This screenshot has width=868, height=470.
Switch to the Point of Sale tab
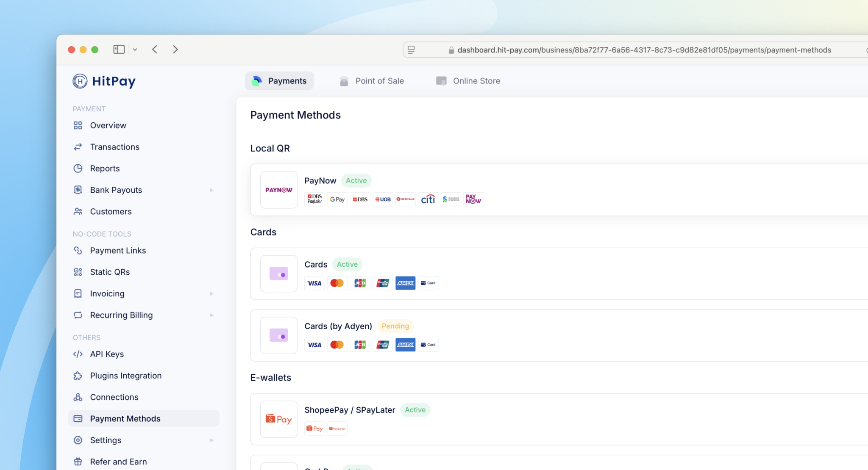click(x=372, y=81)
